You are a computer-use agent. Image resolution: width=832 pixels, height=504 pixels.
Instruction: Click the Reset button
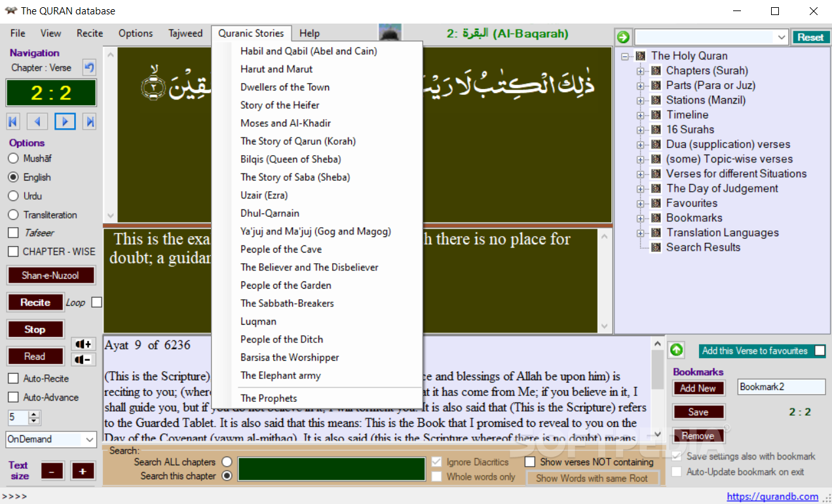click(810, 37)
